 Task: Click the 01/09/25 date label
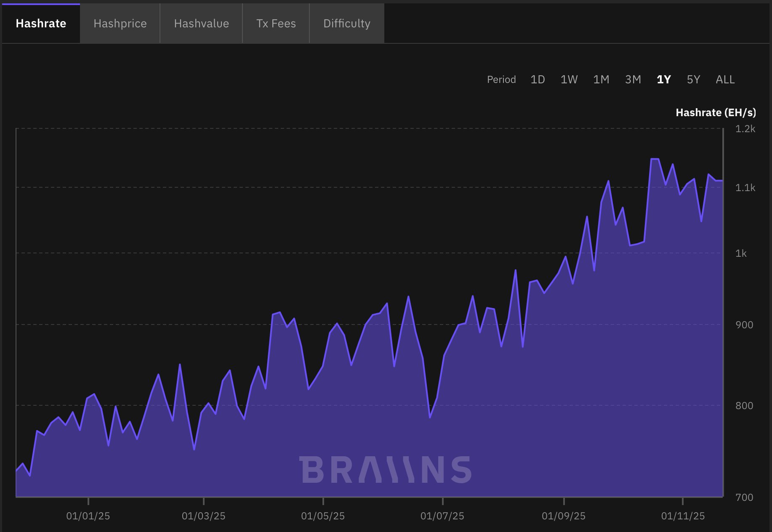(564, 516)
